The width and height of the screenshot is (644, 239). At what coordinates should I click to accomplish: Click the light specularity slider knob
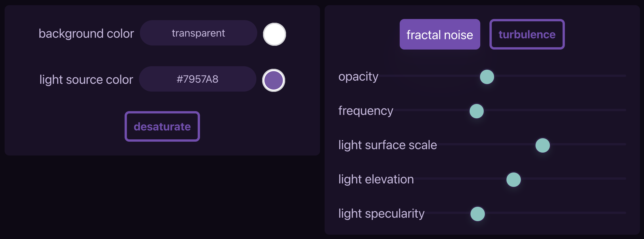tap(477, 214)
